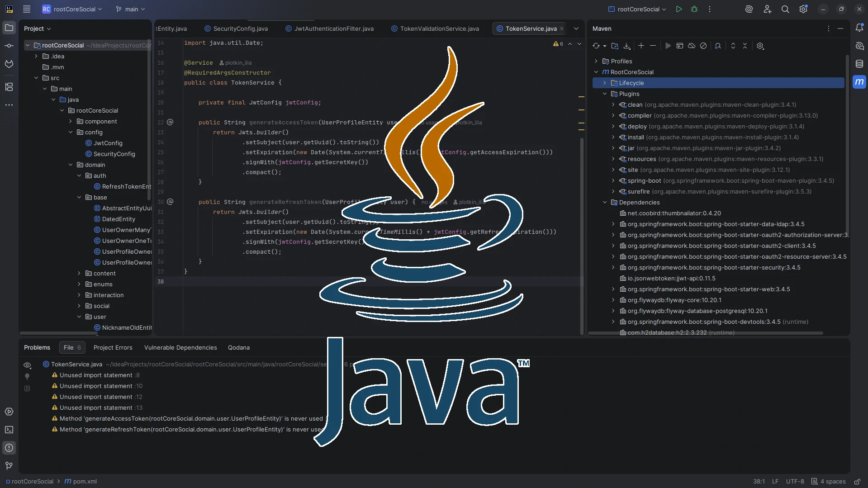This screenshot has width=868, height=488.
Task: Click the UTF-8 encoding indicator
Action: pyautogui.click(x=796, y=481)
